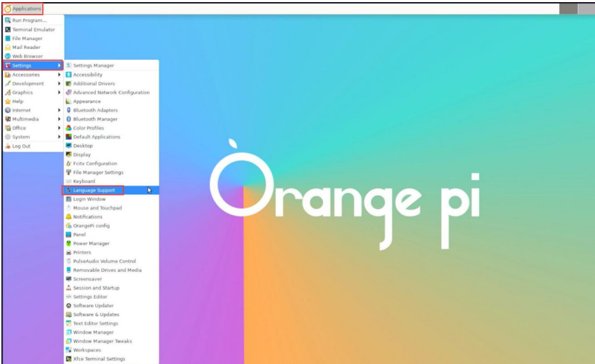
Task: Click the Power Manager icon
Action: point(69,243)
